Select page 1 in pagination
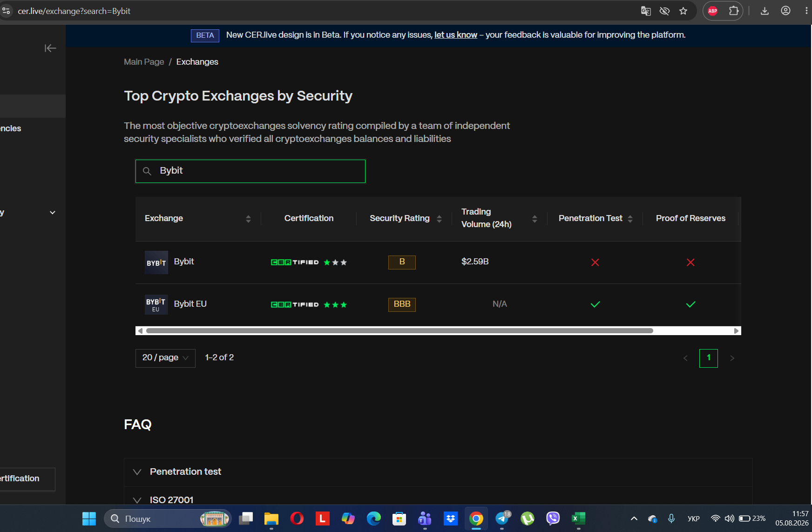Image resolution: width=812 pixels, height=532 pixels. (x=709, y=358)
